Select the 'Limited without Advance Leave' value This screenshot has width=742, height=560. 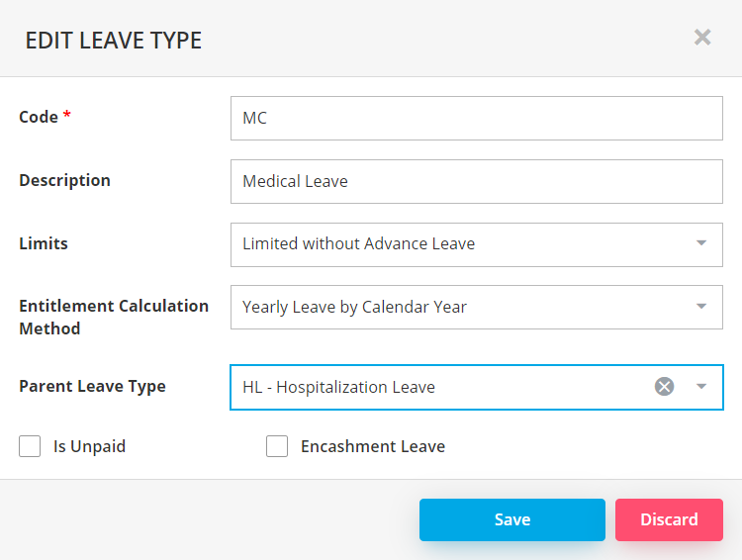point(358,243)
